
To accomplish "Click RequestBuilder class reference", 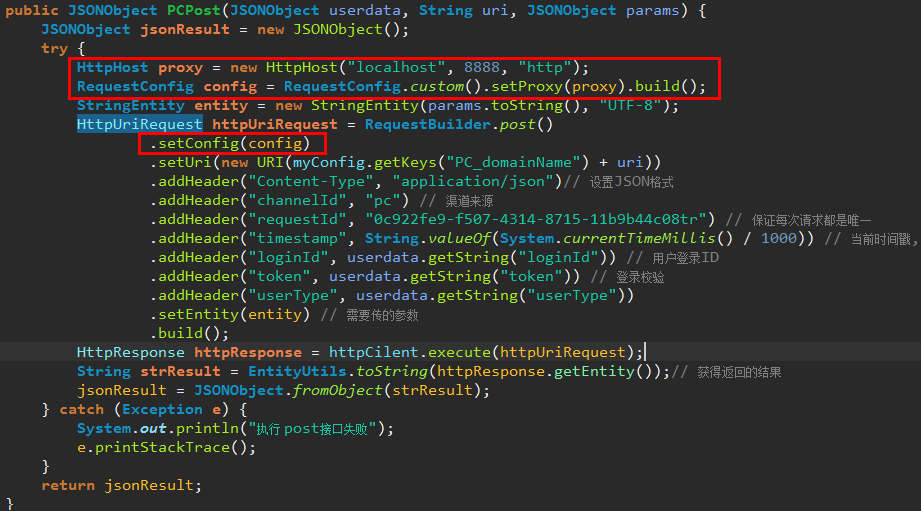I will tap(428, 125).
